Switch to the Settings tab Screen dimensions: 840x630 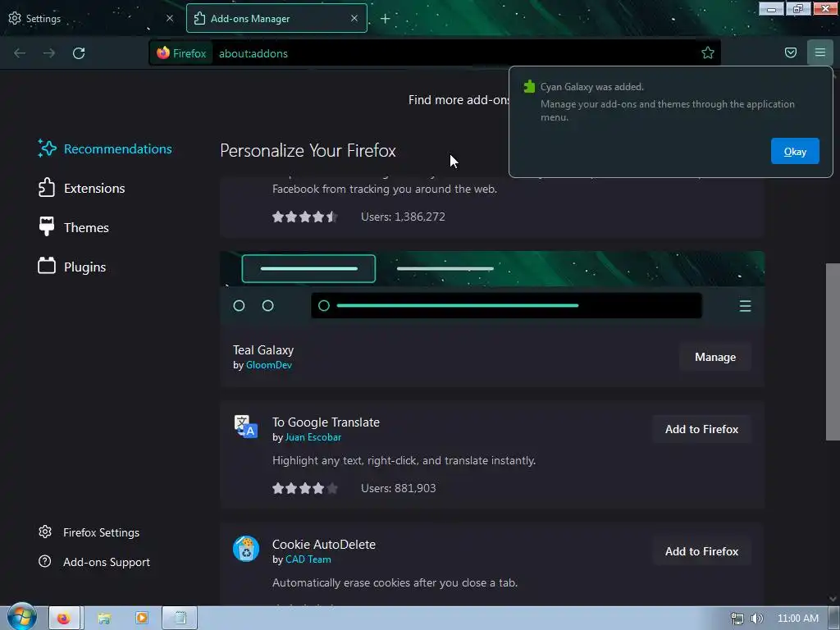pyautogui.click(x=91, y=18)
